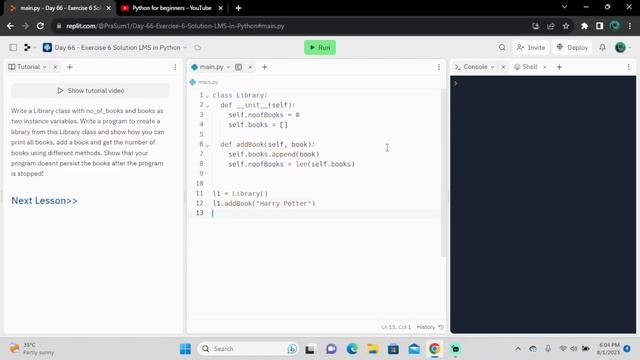Share this page icon
The image size is (640, 360).
click(551, 26)
